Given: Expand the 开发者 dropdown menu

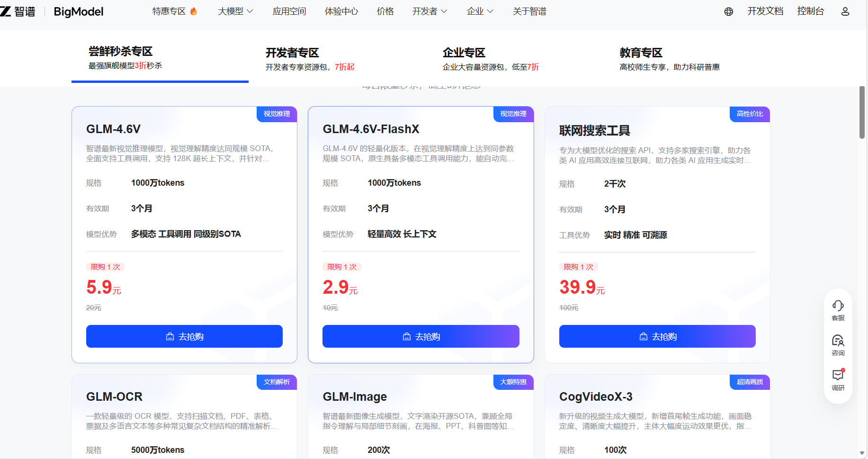Looking at the screenshot, I should click(x=430, y=11).
